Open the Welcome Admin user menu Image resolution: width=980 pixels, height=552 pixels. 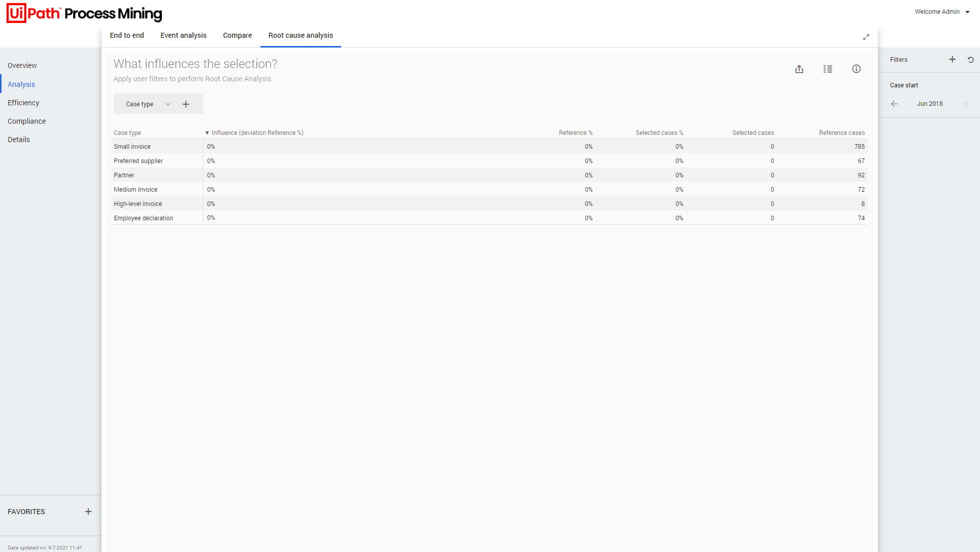click(x=942, y=12)
